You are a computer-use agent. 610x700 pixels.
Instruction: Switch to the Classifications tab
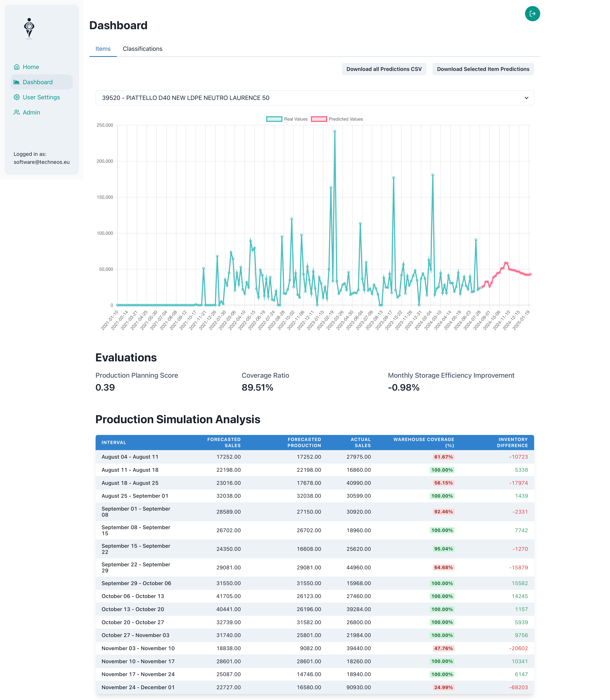[142, 49]
